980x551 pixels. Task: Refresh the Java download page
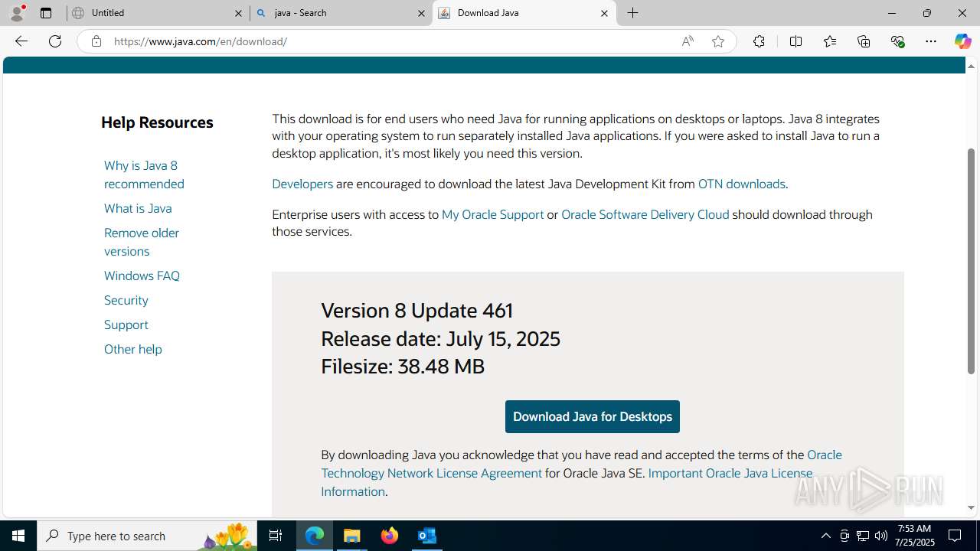point(55,41)
